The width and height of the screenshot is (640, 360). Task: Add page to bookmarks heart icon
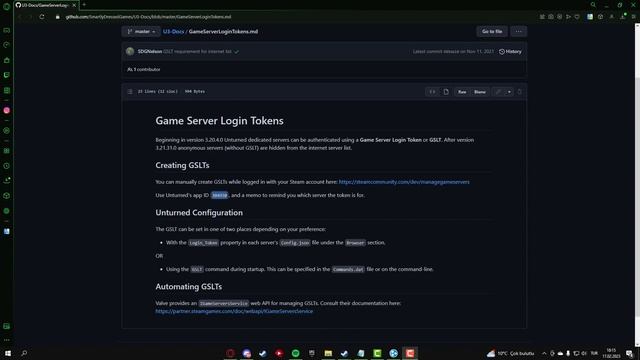pos(577,17)
